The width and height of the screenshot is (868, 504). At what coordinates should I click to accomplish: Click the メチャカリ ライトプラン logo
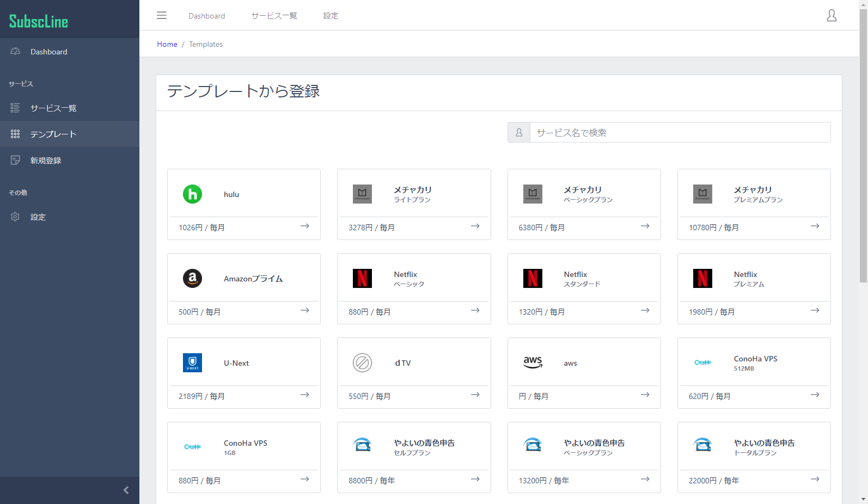pos(362,194)
